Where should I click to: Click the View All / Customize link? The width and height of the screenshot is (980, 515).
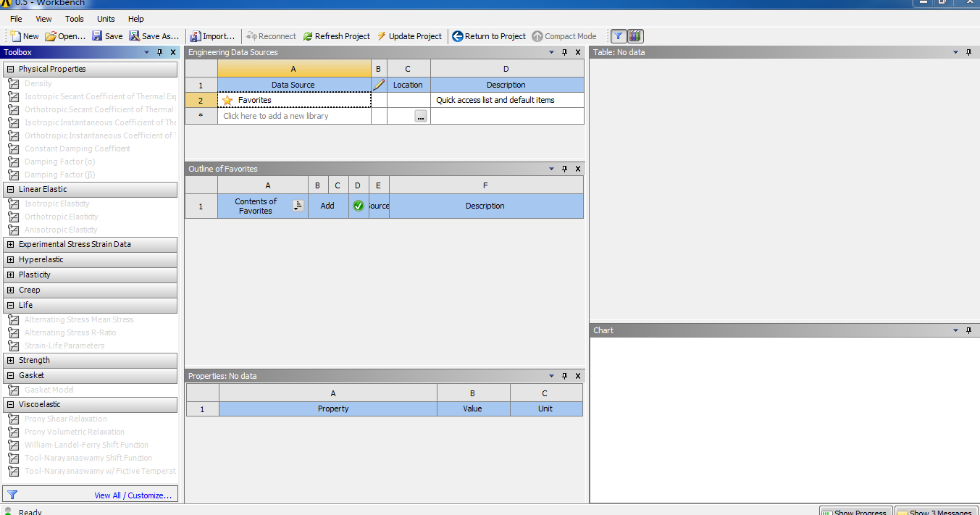tap(133, 495)
